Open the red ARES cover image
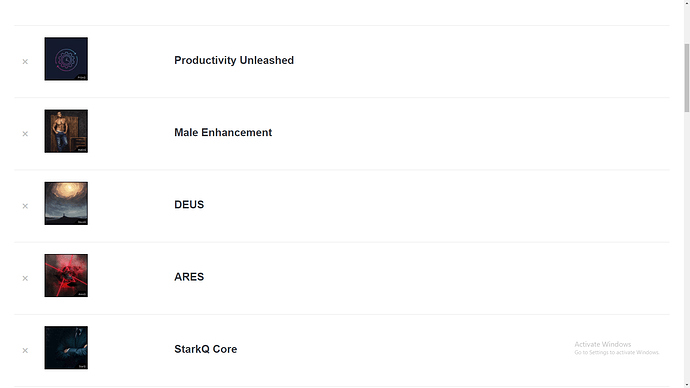Image resolution: width=690 pixels, height=388 pixels. click(x=66, y=275)
